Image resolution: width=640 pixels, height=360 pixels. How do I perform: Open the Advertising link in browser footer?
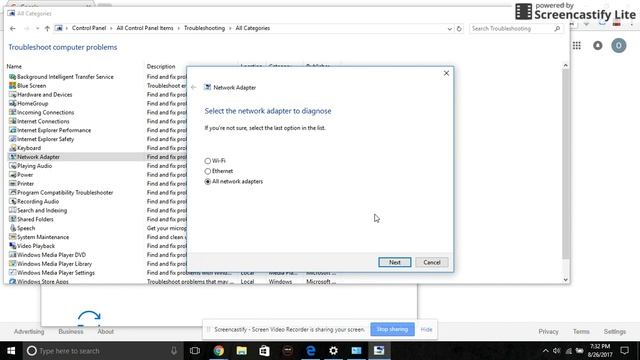tap(29, 332)
